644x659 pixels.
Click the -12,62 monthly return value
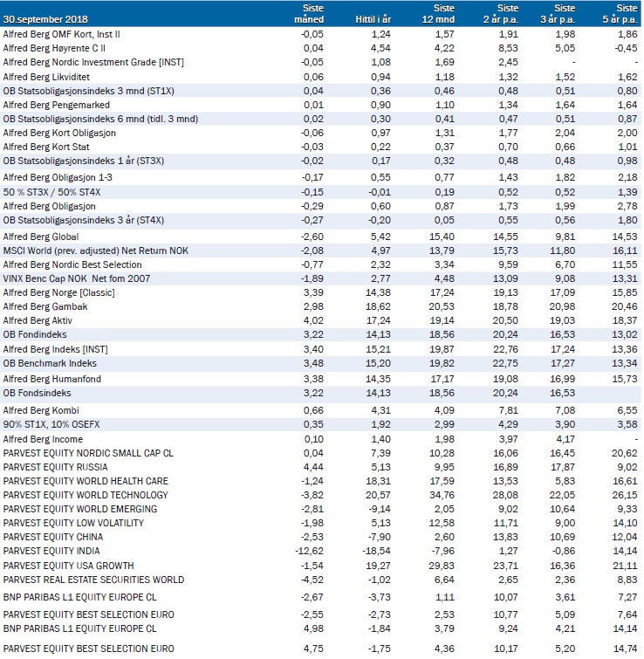309,551
